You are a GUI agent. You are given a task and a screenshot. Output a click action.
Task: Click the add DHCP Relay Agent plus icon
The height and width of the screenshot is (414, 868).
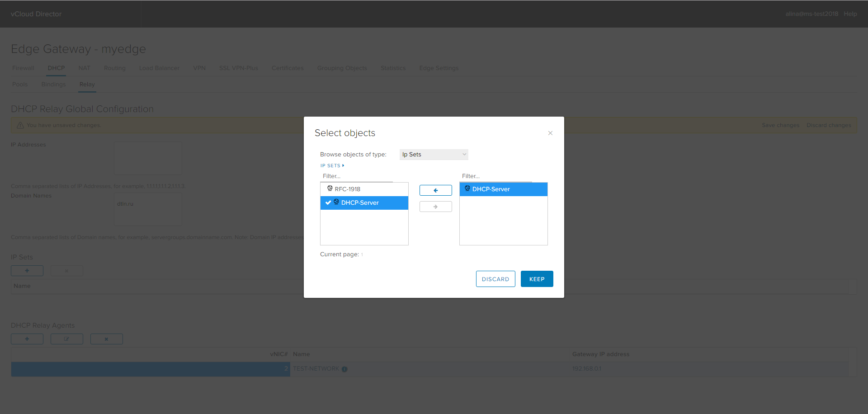point(27,339)
